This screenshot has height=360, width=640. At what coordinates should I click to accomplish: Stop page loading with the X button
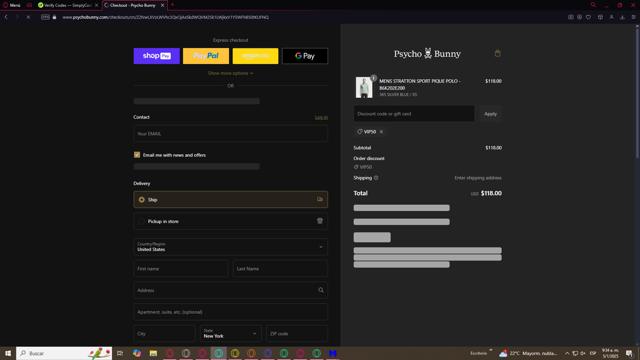(28, 17)
